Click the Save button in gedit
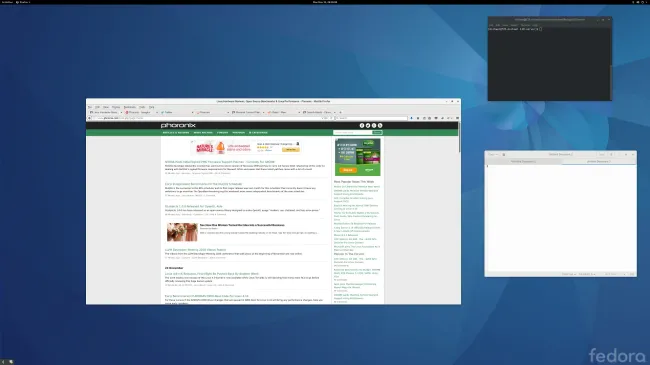 tap(601, 154)
